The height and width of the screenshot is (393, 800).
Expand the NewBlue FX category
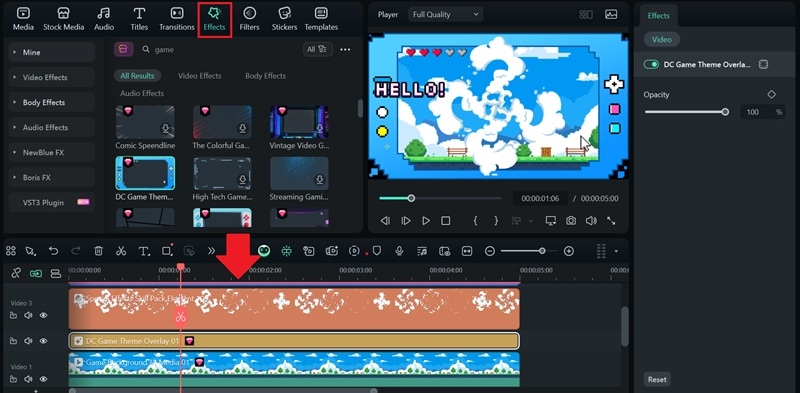pyautogui.click(x=52, y=152)
